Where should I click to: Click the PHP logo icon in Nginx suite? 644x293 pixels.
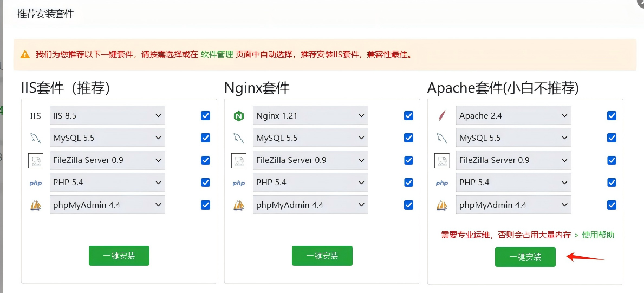coord(239,183)
